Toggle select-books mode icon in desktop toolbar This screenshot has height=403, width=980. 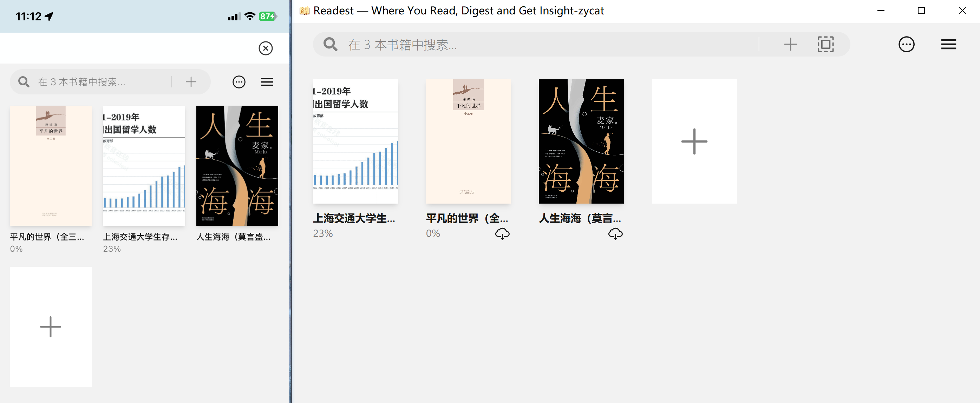(825, 45)
